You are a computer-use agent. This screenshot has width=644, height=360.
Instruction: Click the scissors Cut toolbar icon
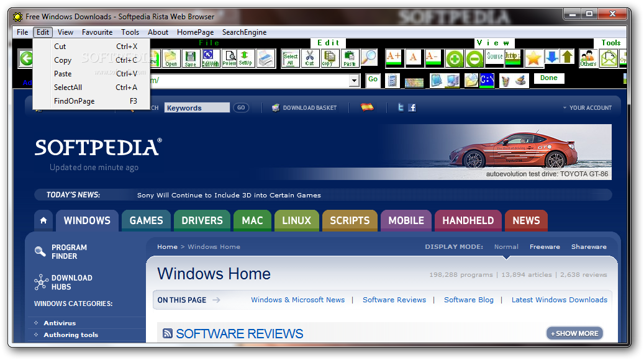310,58
